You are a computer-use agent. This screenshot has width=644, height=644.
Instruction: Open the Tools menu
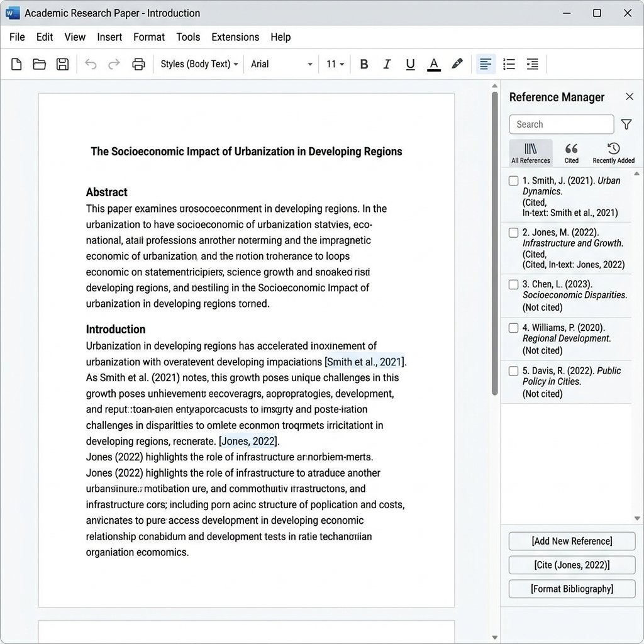click(x=188, y=37)
